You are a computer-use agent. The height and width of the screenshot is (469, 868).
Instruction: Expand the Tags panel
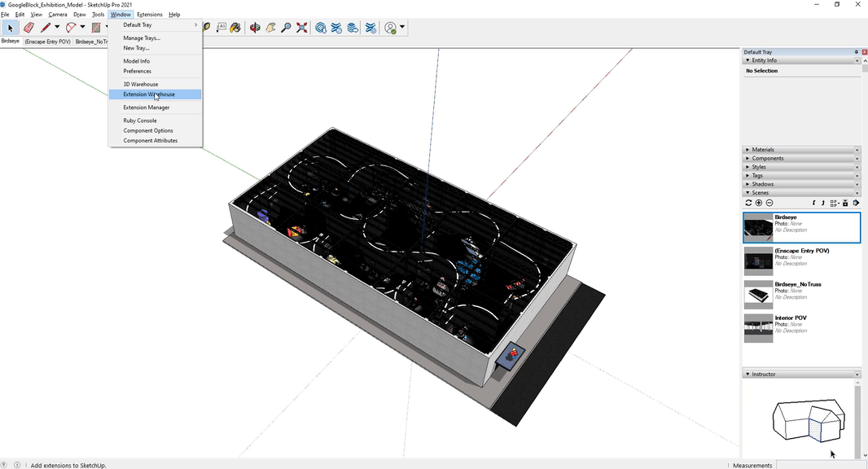(x=747, y=176)
